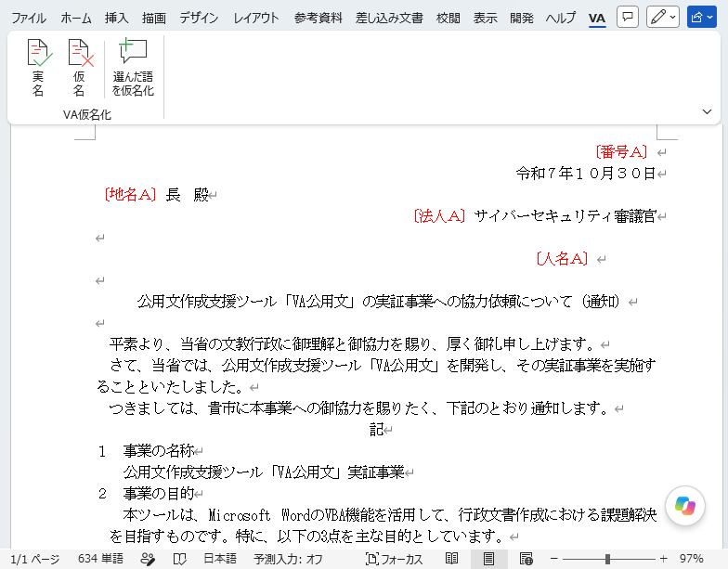Switch to the 描画 tab
The image size is (728, 569).
(154, 19)
